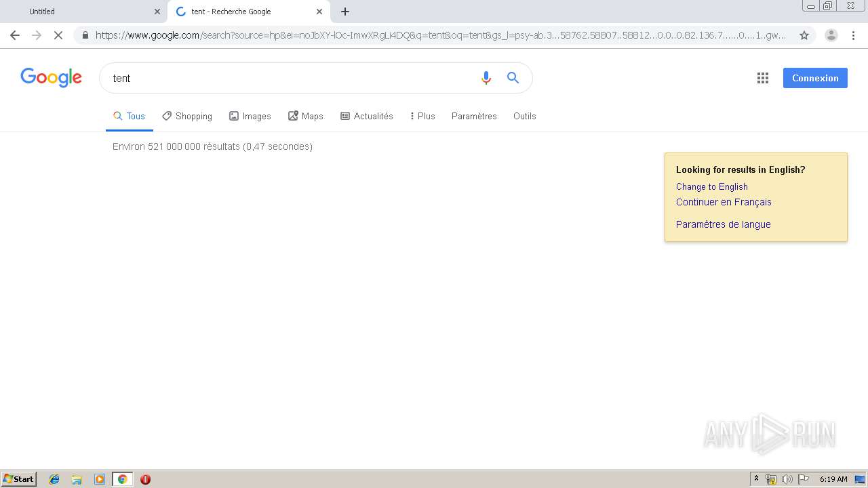Launch Internet Explorer from the taskbar
This screenshot has height=488, width=868.
[x=54, y=479]
